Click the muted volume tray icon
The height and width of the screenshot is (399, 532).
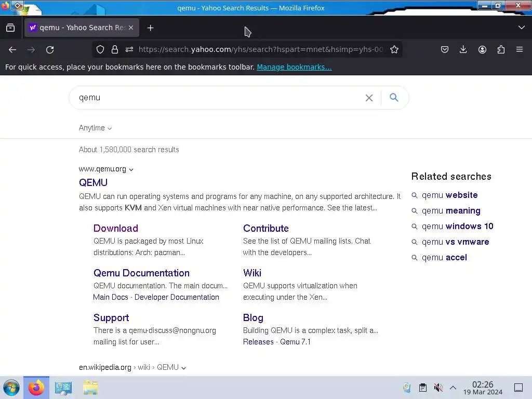438,388
